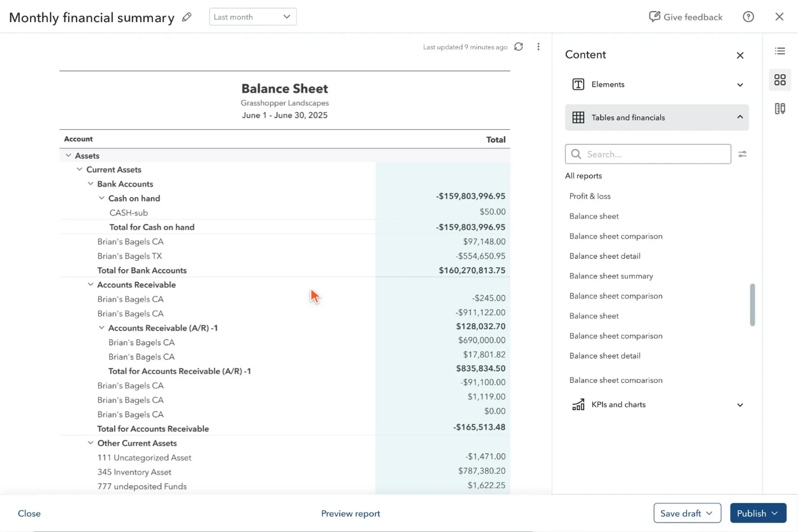
Task: Collapse the Cash on hand row
Action: click(x=101, y=198)
